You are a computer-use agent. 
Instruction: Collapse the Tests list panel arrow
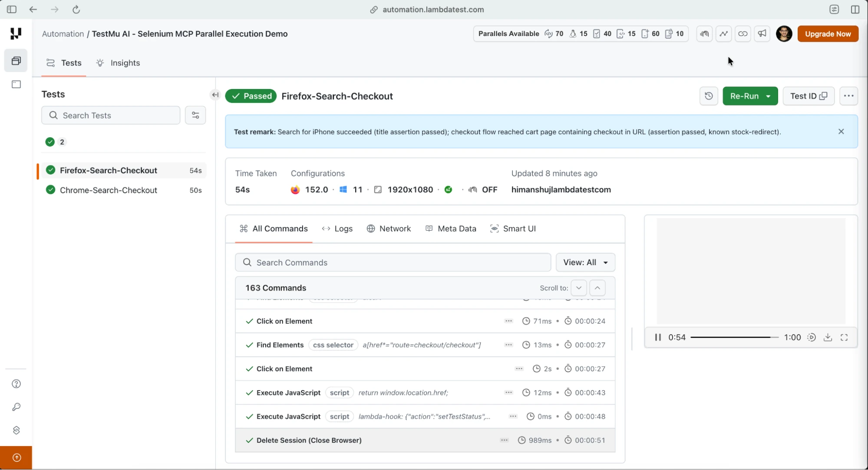pyautogui.click(x=215, y=95)
